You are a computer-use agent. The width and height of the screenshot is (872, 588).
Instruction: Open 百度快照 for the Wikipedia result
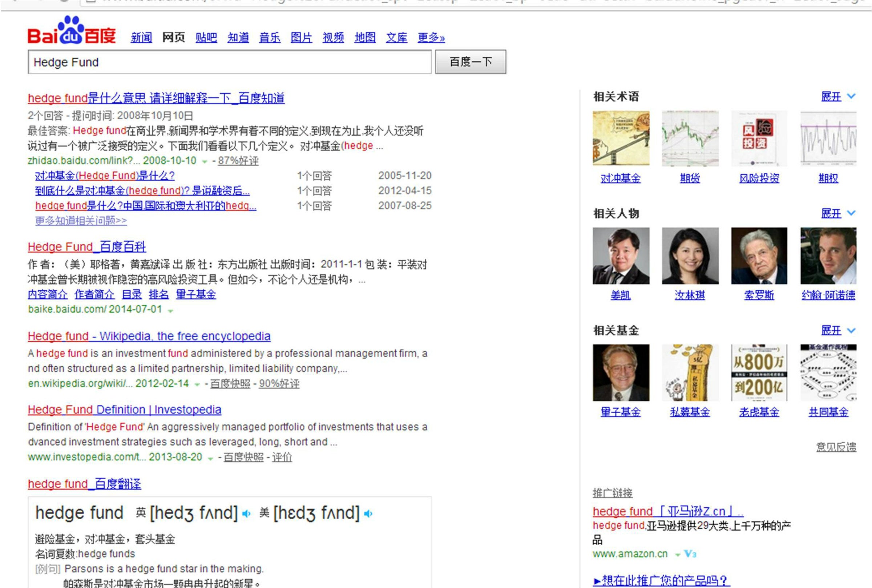pos(230,384)
